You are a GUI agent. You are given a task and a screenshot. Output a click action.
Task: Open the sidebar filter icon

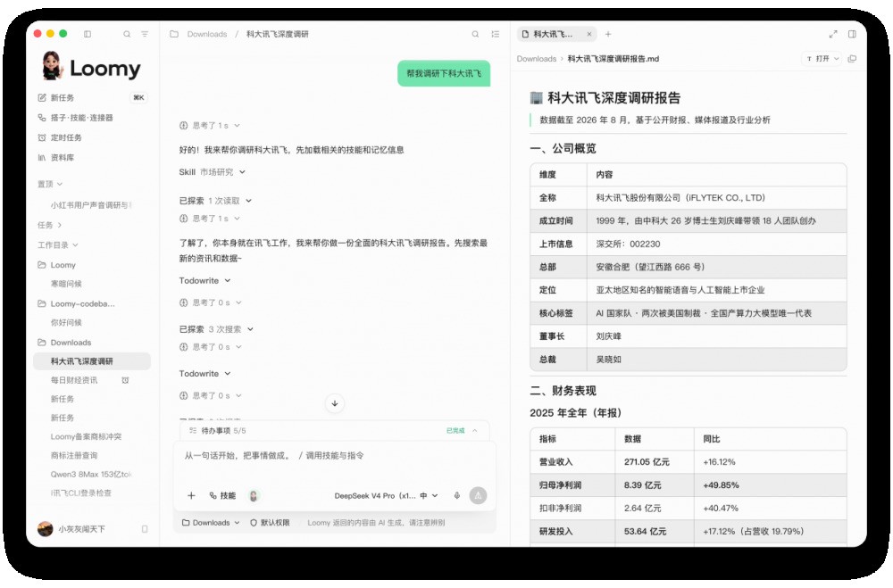(145, 34)
